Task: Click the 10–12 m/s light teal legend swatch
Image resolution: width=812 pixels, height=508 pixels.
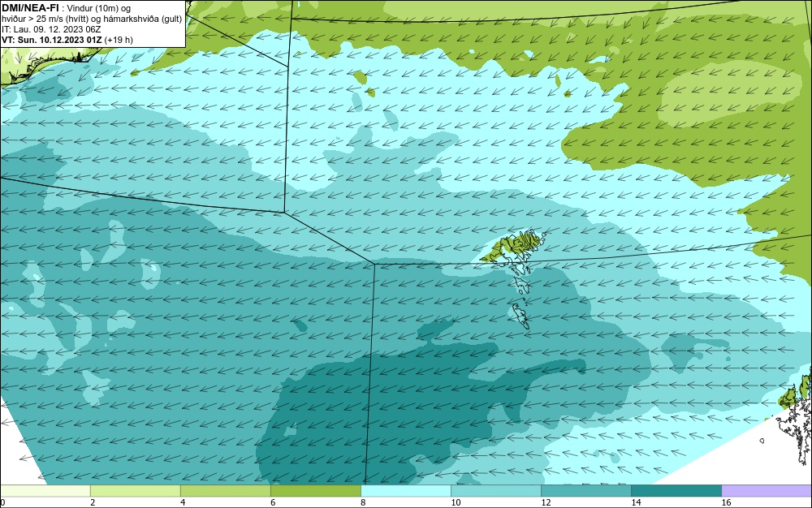Action: click(x=495, y=490)
